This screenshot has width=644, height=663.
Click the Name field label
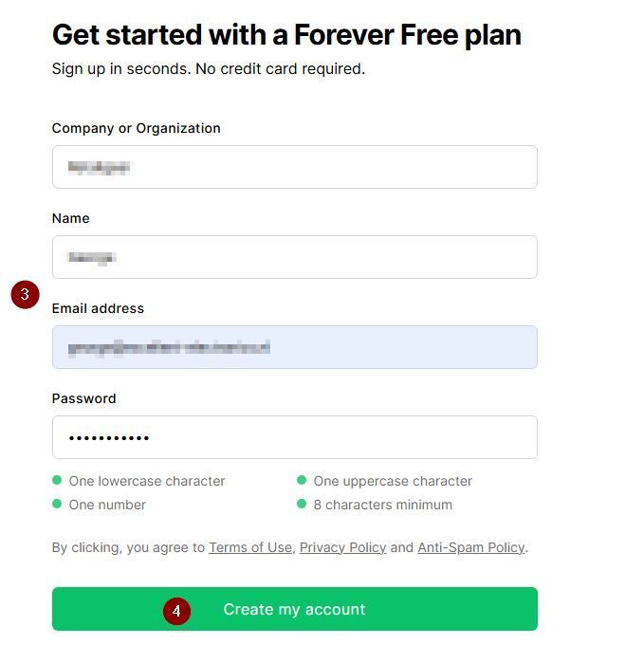point(70,218)
